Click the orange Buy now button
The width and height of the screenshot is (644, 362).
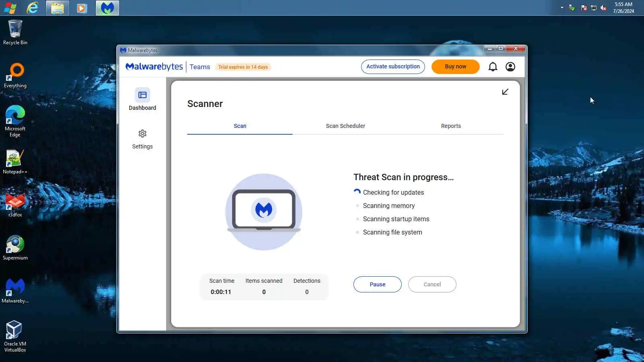pos(456,67)
